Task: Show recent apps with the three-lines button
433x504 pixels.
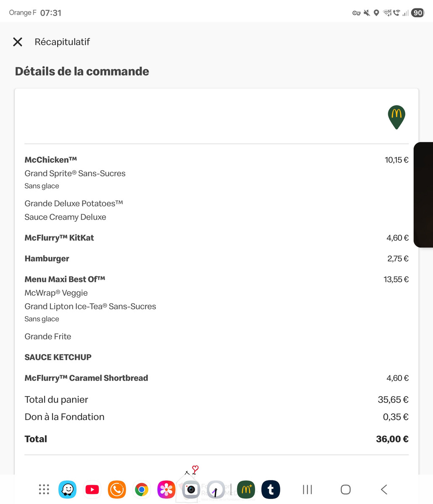Action: 307,489
